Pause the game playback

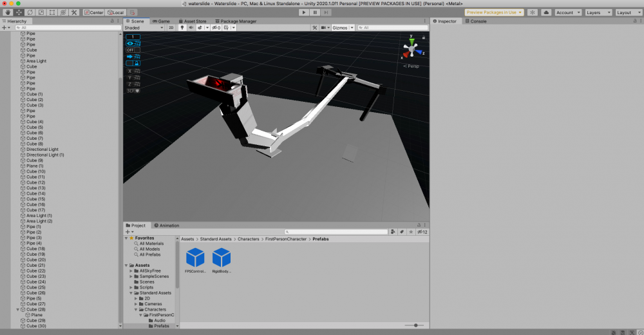[315, 12]
